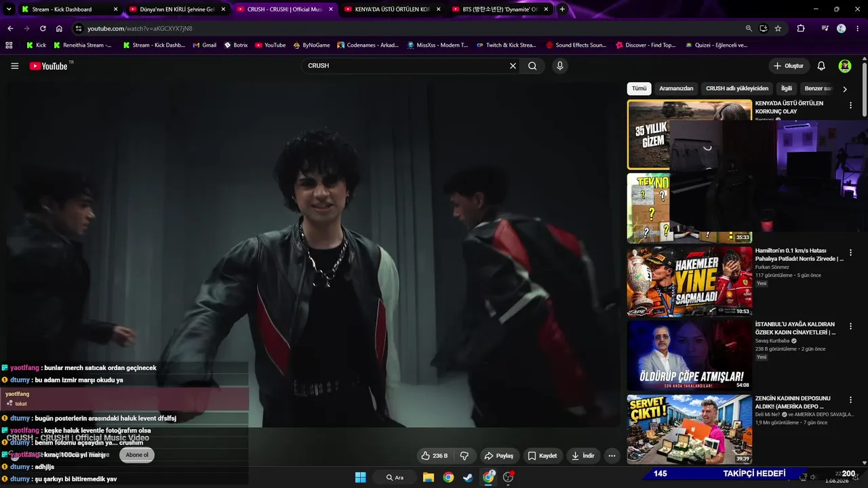The width and height of the screenshot is (868, 488).
Task: Clear the CRUSH search text
Action: [x=513, y=66]
